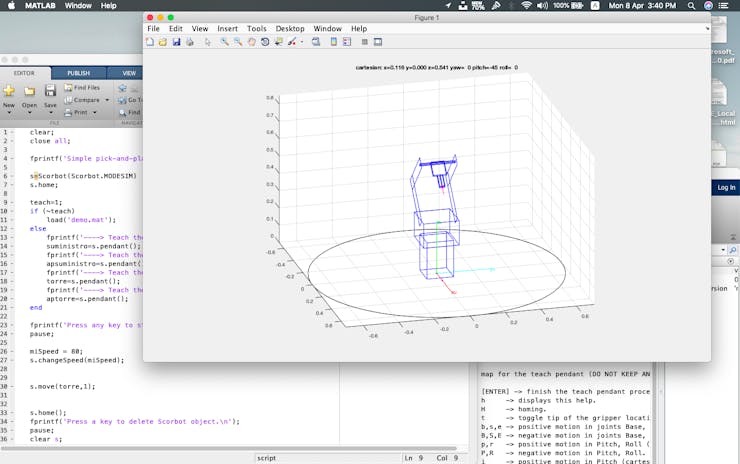Open the Help menu in Figure 1
The width and height of the screenshot is (740, 464).
(x=359, y=29)
